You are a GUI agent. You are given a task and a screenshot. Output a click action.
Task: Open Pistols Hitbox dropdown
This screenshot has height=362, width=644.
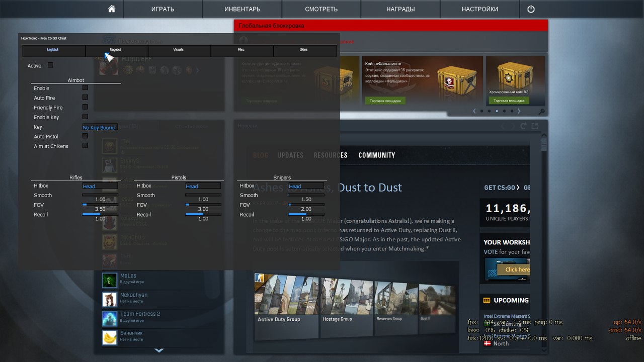203,186
